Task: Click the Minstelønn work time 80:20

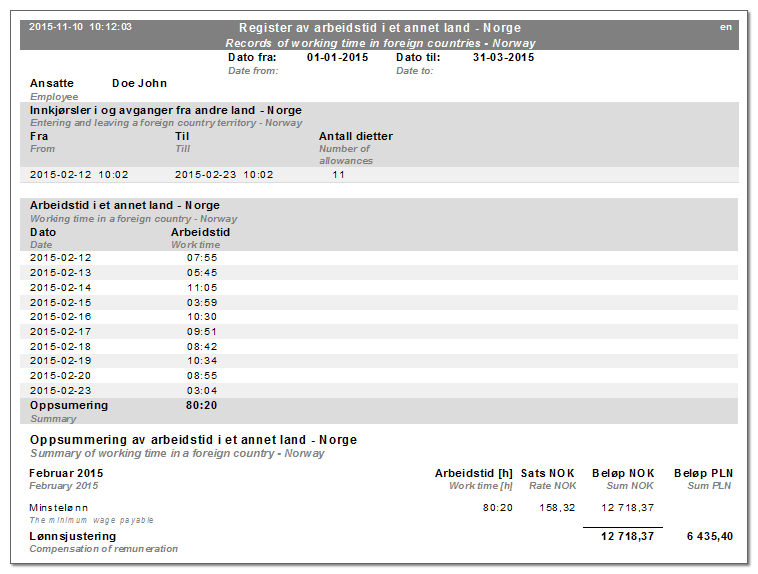Action: tap(497, 508)
